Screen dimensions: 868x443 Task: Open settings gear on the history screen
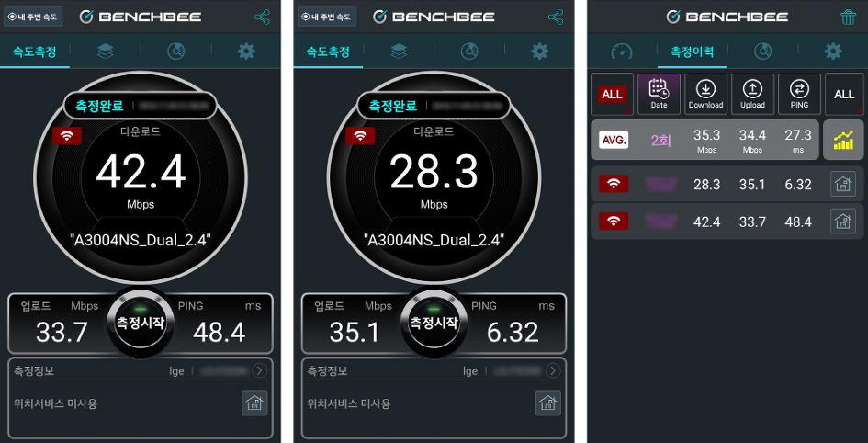point(833,51)
